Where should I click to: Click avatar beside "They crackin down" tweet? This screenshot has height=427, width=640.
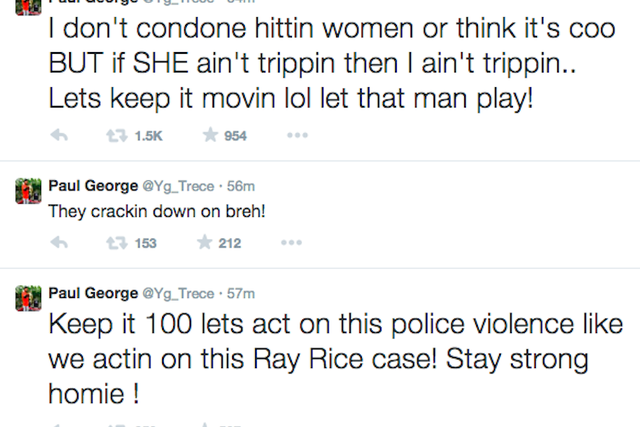point(28,191)
